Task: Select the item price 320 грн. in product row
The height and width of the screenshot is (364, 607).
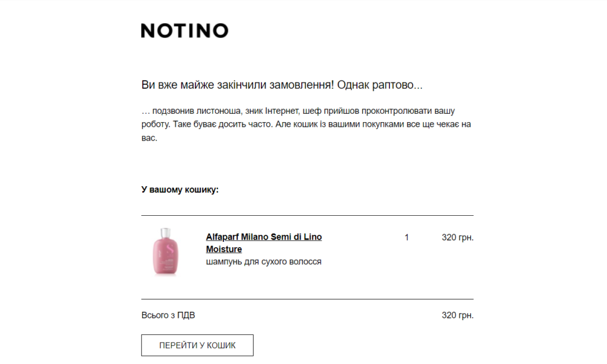Action: [x=458, y=237]
